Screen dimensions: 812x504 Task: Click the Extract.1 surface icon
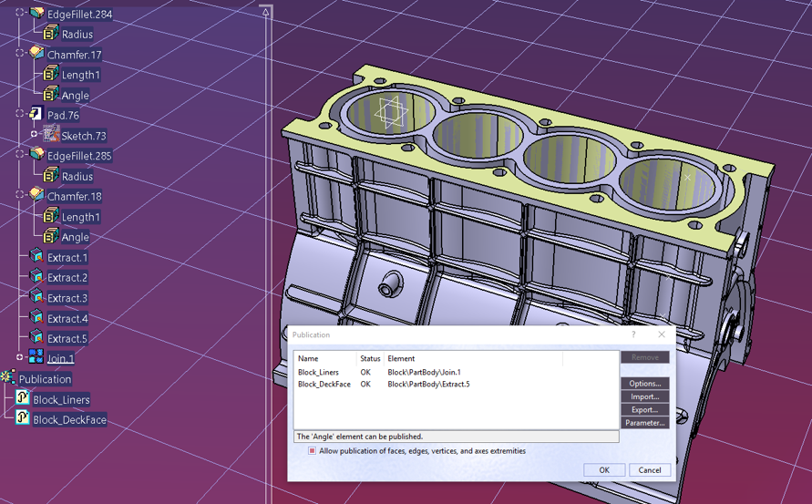coord(36,257)
